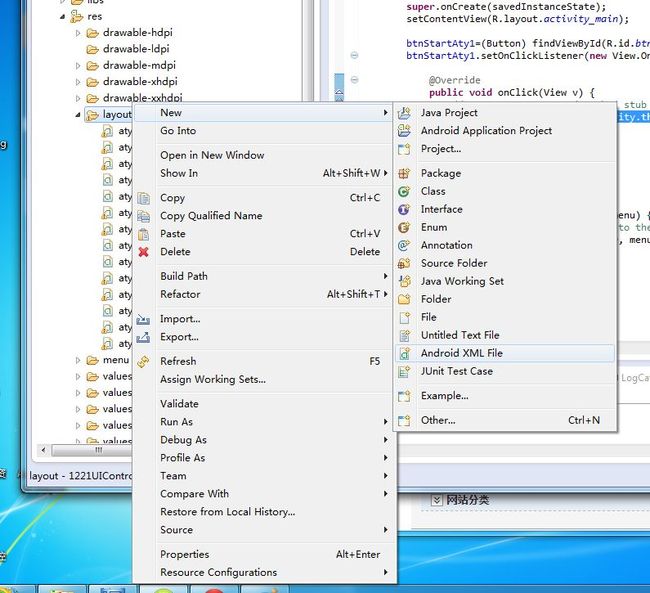
Task: Collapse the res folder
Action: [x=63, y=17]
